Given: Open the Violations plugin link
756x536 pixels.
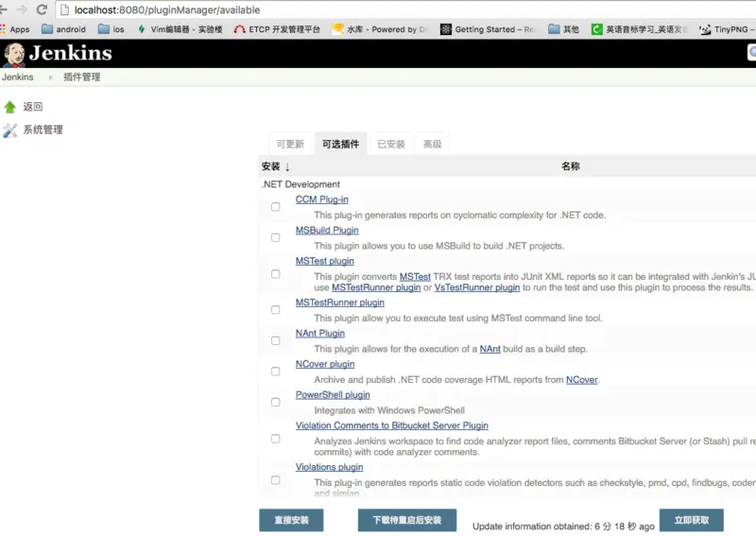Looking at the screenshot, I should (x=329, y=467).
